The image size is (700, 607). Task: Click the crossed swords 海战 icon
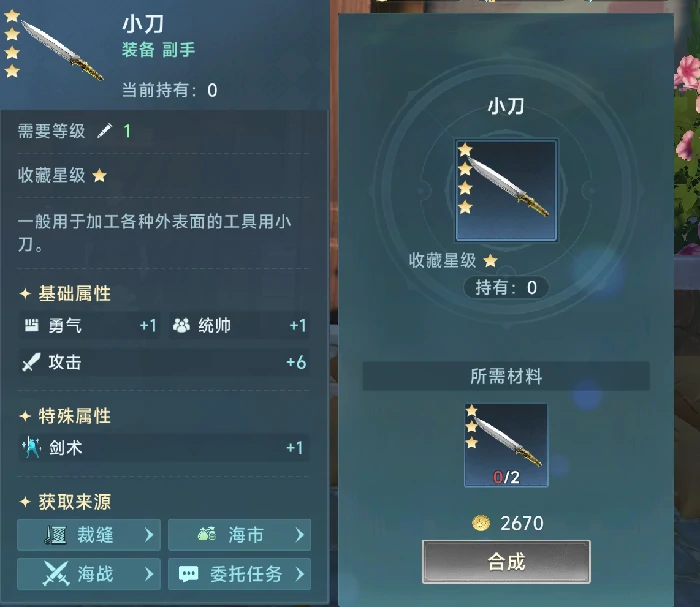[x=56, y=574]
